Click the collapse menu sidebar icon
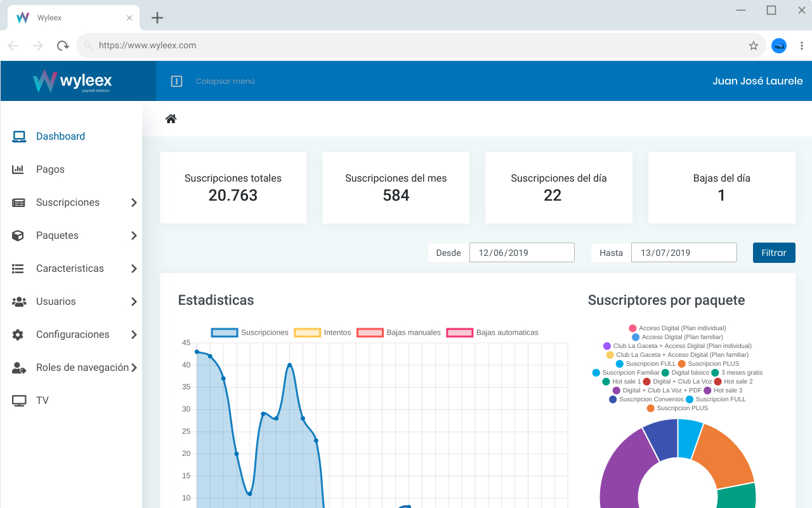 click(x=177, y=81)
